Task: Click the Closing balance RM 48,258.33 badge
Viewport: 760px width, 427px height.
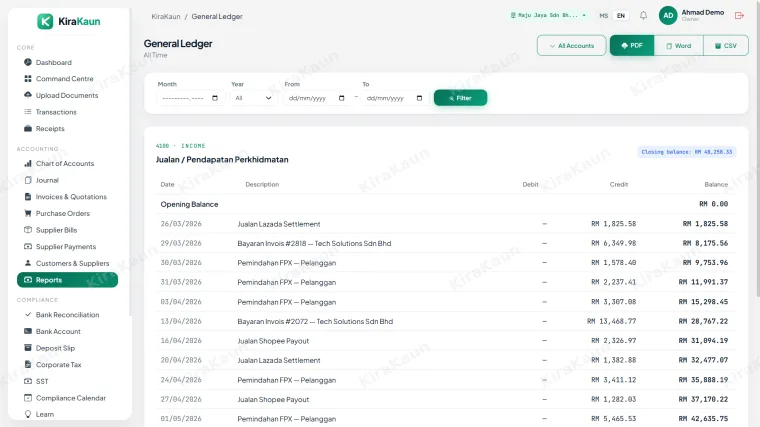Action: pyautogui.click(x=686, y=152)
